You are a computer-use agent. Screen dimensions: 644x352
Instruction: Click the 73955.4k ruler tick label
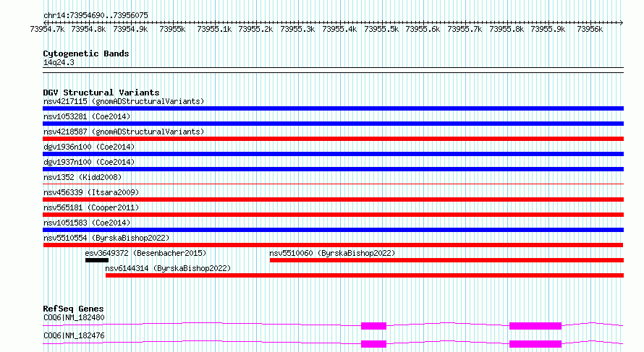[x=339, y=29]
